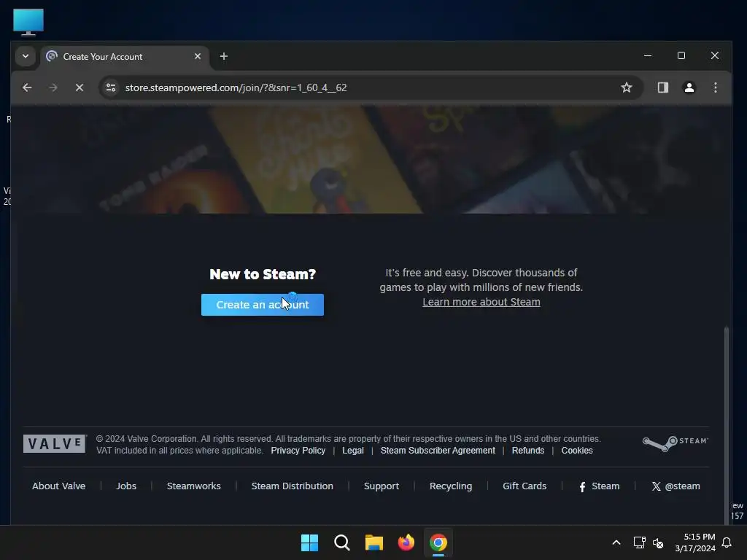Click the address bar URL
The width and height of the screenshot is (747, 560).
(x=236, y=87)
